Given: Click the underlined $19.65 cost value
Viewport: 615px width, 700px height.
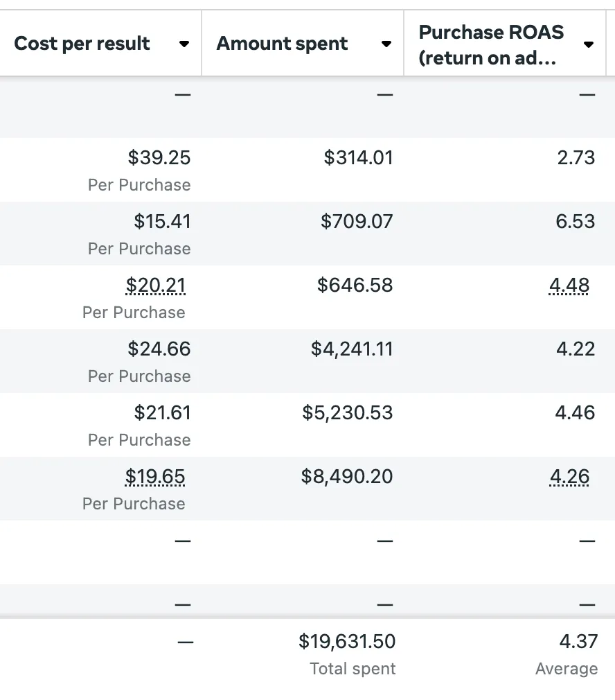Looking at the screenshot, I should click(x=154, y=477).
